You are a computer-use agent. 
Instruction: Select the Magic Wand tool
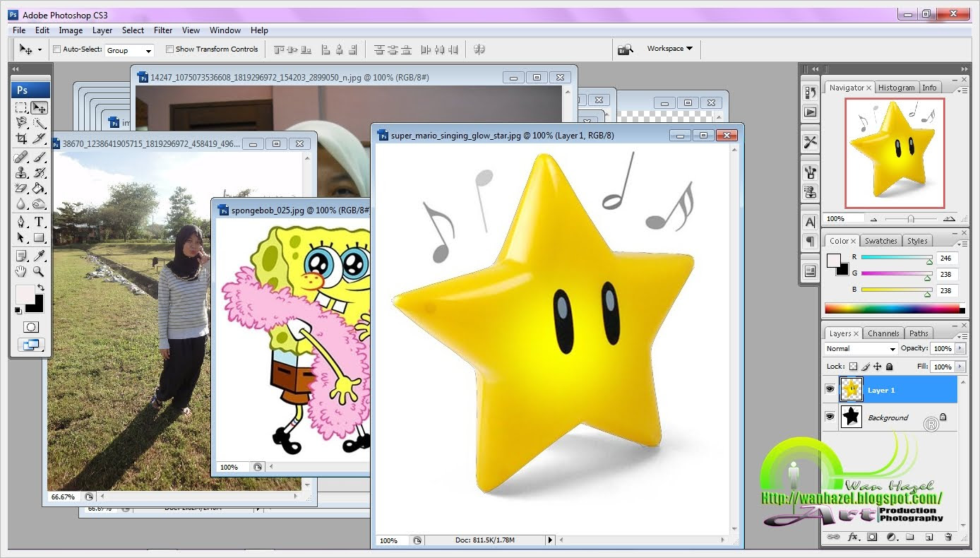click(x=40, y=123)
